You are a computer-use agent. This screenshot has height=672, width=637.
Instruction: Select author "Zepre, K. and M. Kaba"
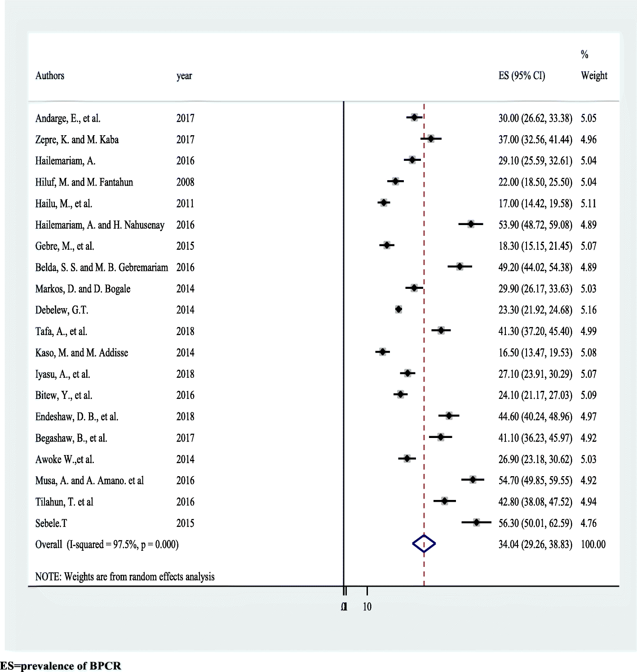tap(77, 140)
